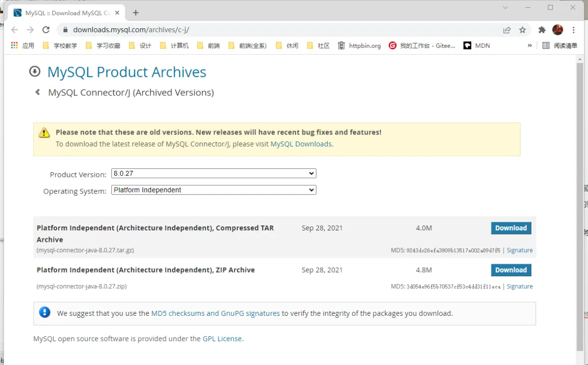This screenshot has width=588, height=365.
Task: Open the Chrome profile avatar
Action: 558,30
